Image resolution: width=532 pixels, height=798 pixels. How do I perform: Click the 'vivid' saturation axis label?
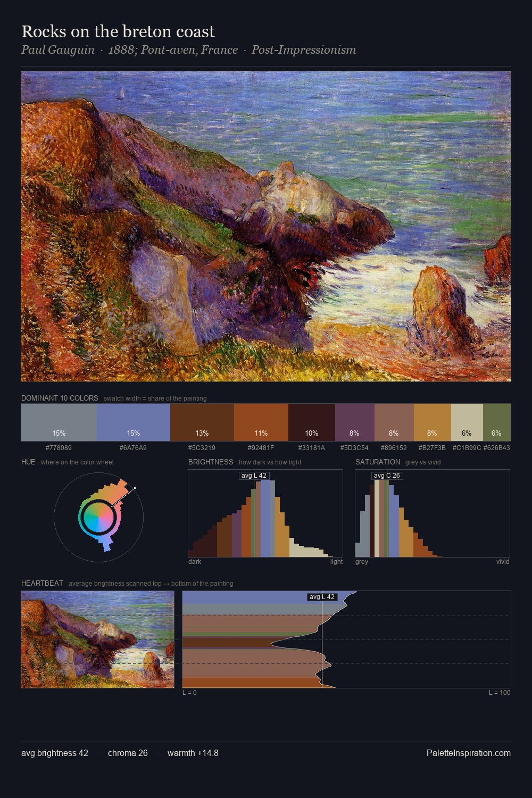(503, 562)
